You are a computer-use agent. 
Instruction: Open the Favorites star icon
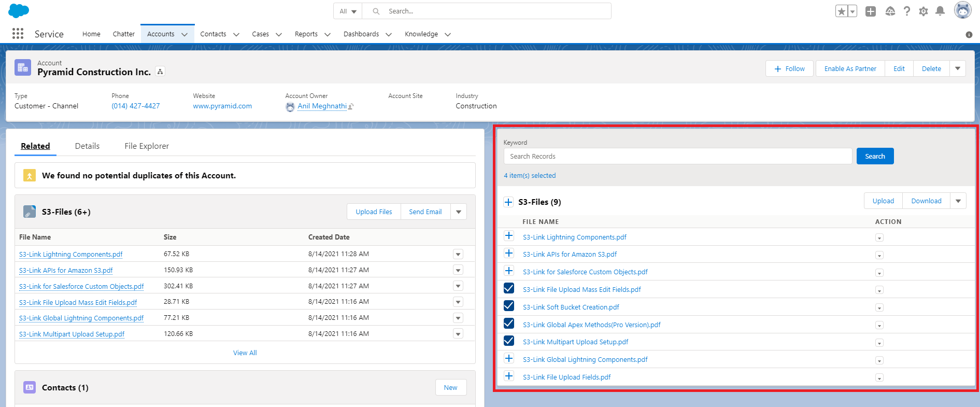click(x=841, y=11)
